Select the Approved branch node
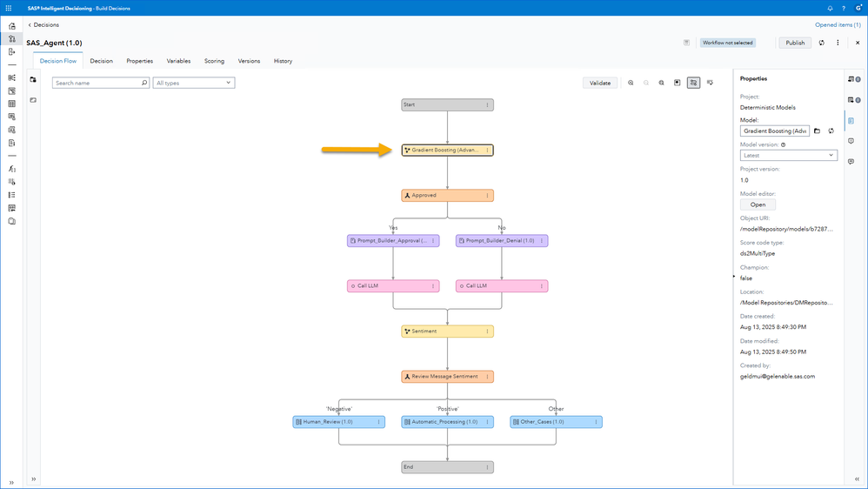This screenshot has width=868, height=489. click(447, 196)
